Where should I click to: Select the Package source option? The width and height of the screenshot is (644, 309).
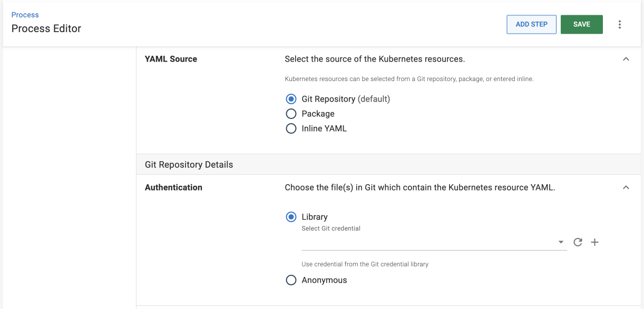291,114
